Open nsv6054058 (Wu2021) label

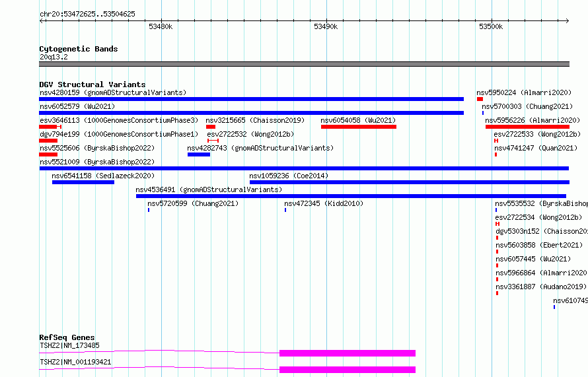coord(358,120)
